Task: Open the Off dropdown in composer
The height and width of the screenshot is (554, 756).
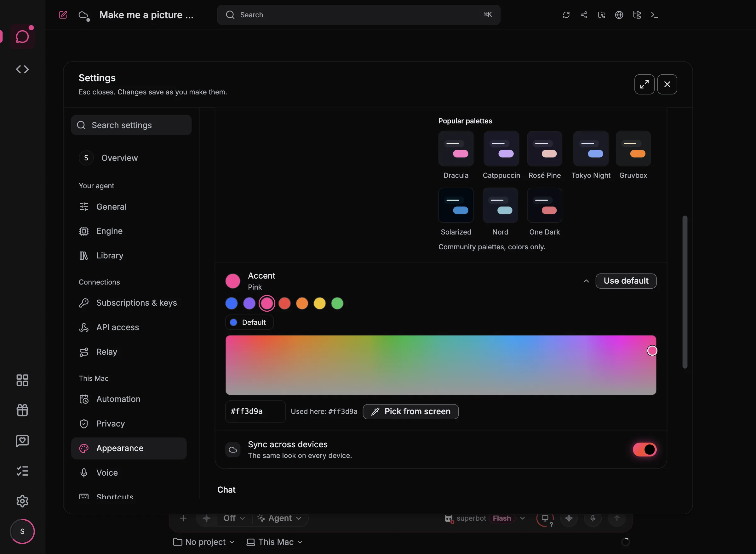Action: pyautogui.click(x=234, y=518)
